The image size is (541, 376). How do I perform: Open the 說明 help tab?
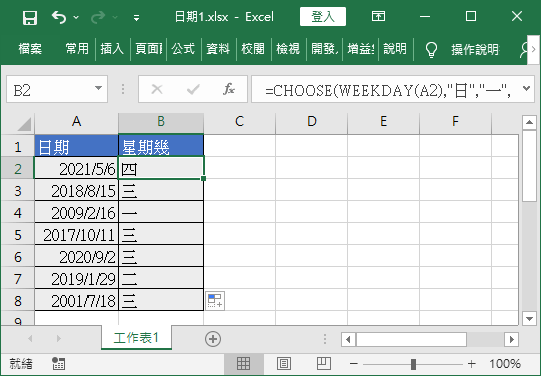(395, 49)
